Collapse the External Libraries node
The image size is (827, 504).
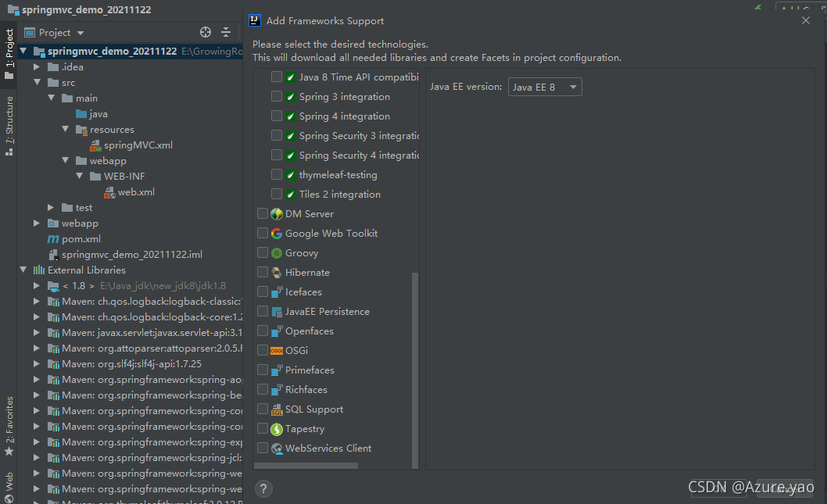23,270
